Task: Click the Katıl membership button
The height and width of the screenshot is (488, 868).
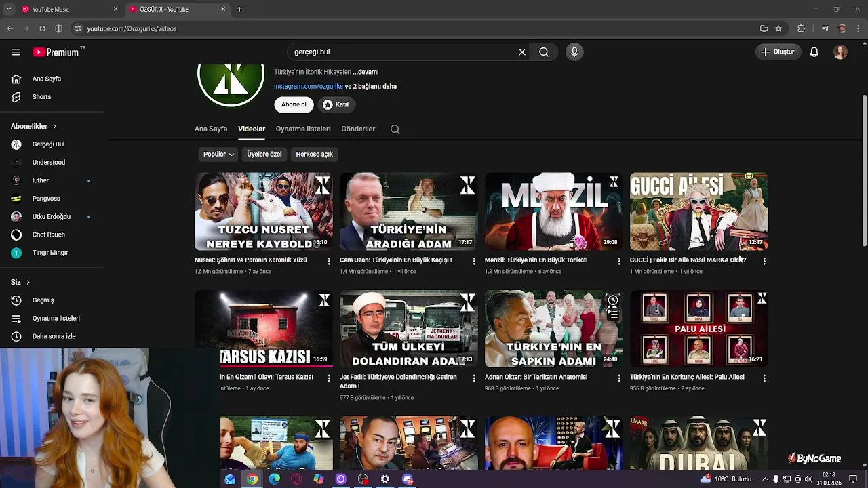Action: click(x=336, y=104)
